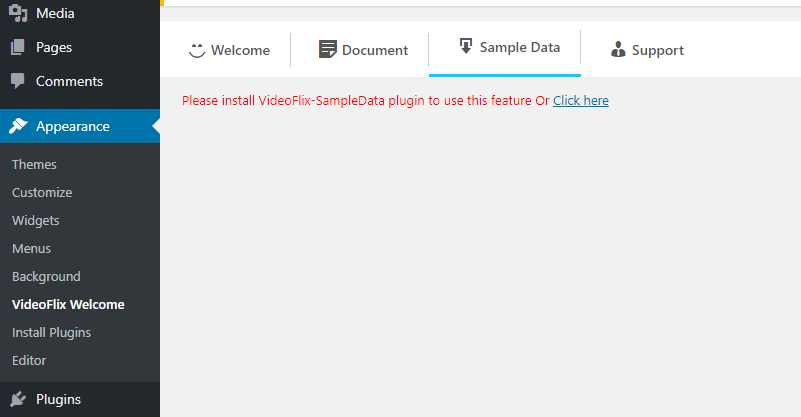Image resolution: width=801 pixels, height=417 pixels.
Task: Click the Media camera-music icon
Action: tap(18, 13)
